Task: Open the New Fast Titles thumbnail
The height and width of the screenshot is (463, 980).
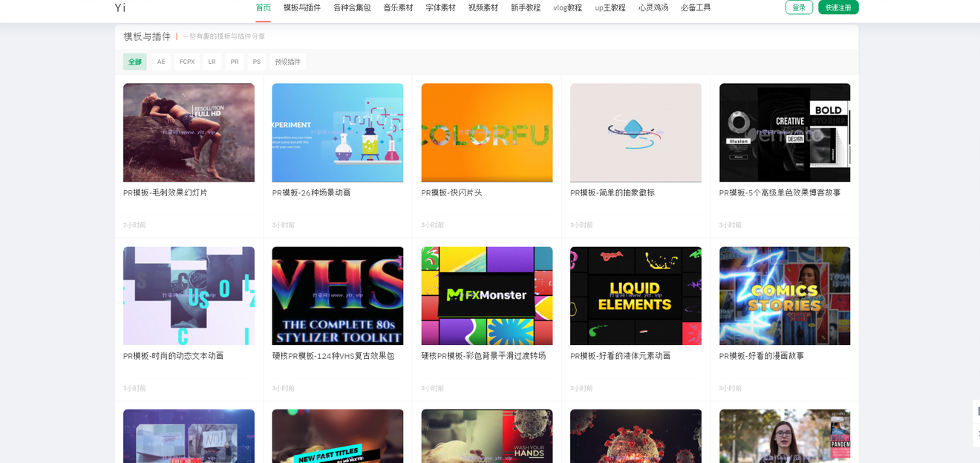Action: coord(338,436)
